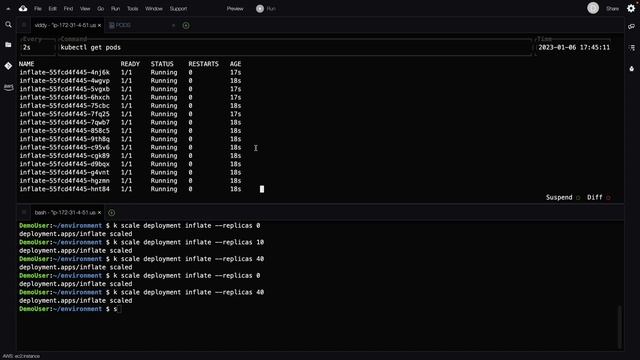
Task: Select pod name inflate-55fcd4f445-hnt84
Action: (x=64, y=189)
